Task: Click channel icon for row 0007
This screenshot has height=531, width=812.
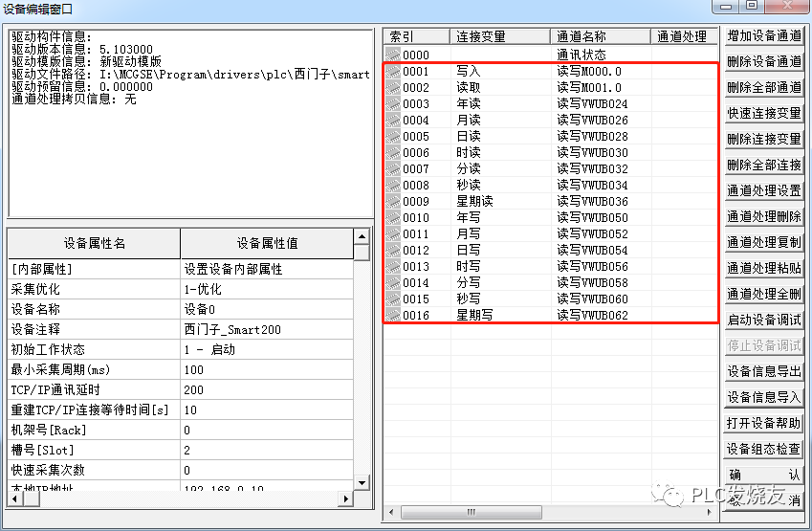Action: click(393, 168)
